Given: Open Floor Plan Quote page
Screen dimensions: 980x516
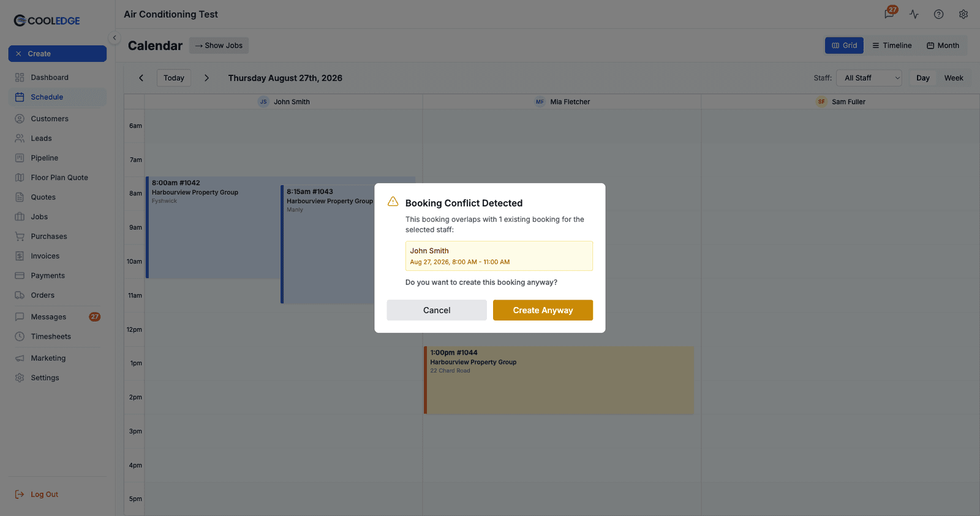Looking at the screenshot, I should [x=58, y=178].
